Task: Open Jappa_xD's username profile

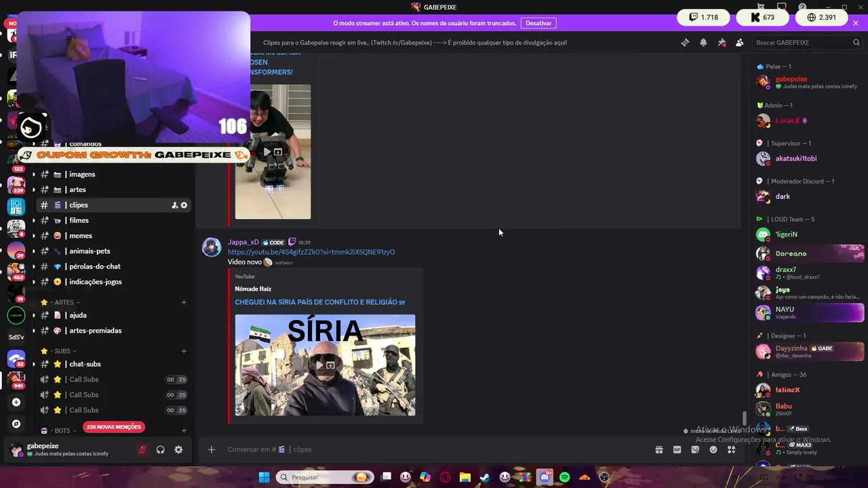Action: pos(243,242)
